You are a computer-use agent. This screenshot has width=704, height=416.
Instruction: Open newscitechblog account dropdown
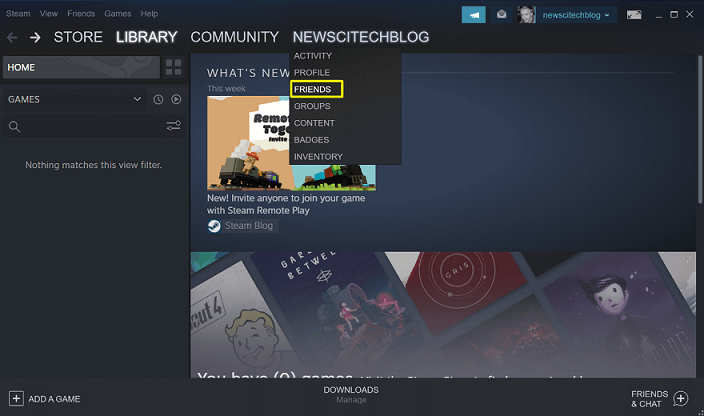pyautogui.click(x=607, y=15)
